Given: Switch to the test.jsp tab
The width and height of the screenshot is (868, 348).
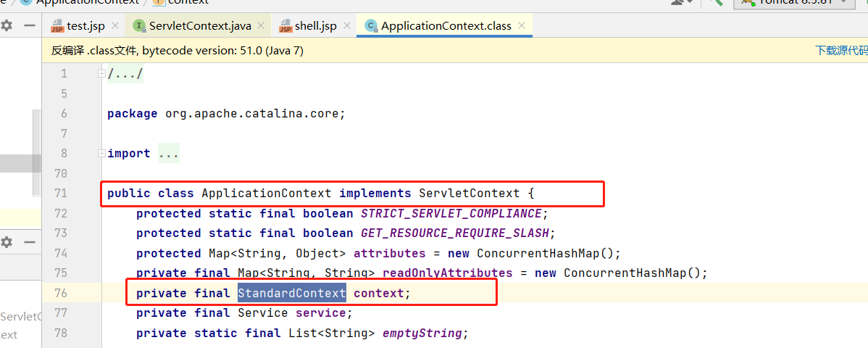Looking at the screenshot, I should [85, 26].
